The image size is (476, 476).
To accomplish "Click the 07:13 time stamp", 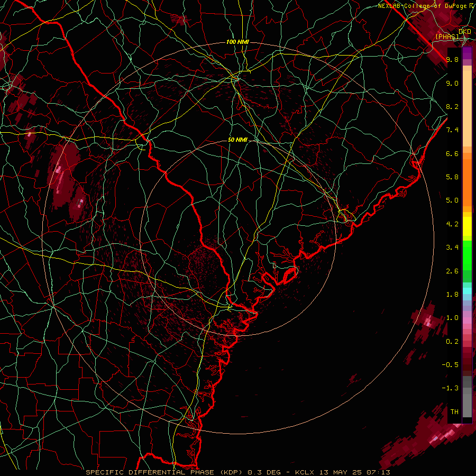I will [x=378, y=472].
